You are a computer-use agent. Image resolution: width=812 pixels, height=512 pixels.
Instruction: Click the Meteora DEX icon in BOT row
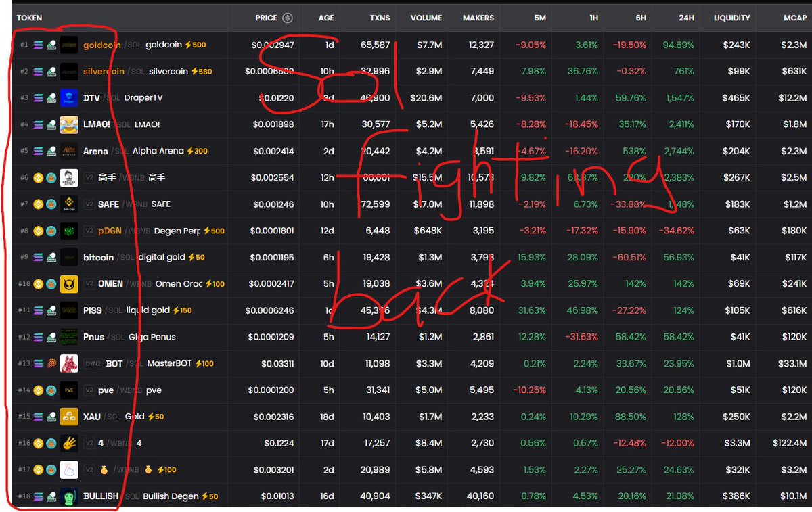click(x=51, y=364)
